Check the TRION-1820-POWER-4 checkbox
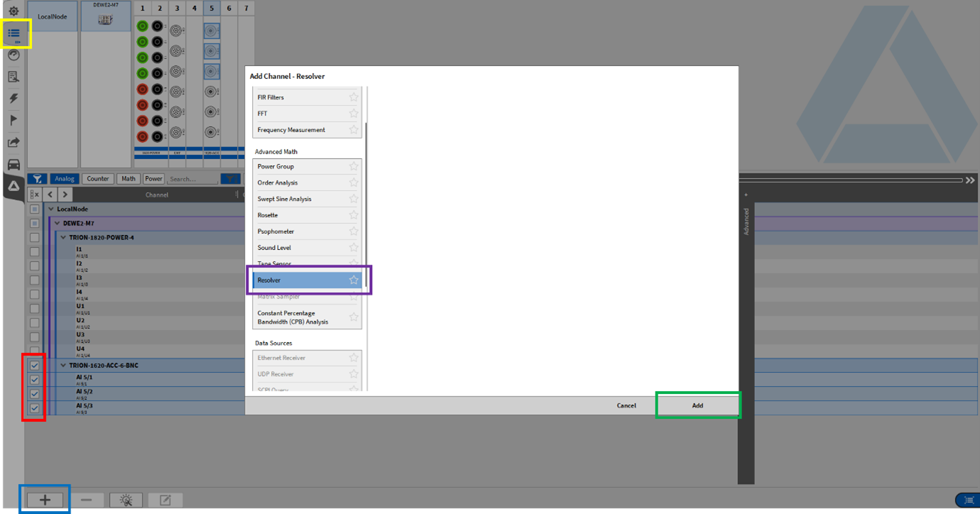980x514 pixels. click(x=34, y=237)
